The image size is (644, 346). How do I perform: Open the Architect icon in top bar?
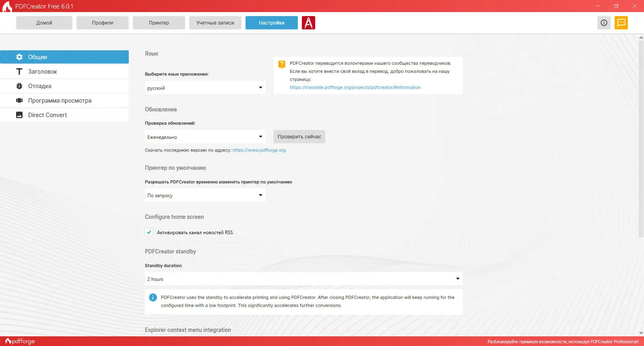pos(308,23)
